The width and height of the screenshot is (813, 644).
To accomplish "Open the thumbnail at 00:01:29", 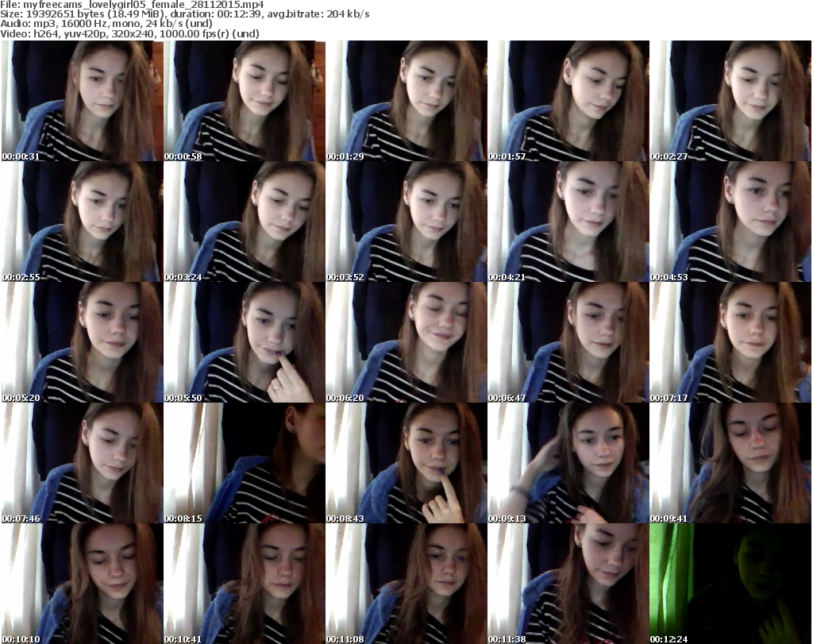I will point(407,101).
